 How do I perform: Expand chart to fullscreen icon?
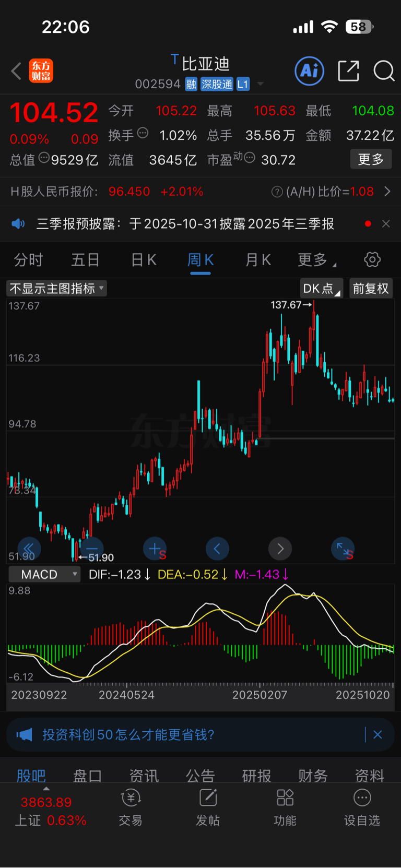[343, 549]
